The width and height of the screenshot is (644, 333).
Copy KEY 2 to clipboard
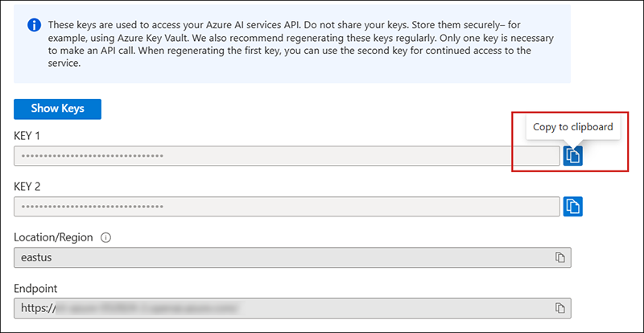572,206
